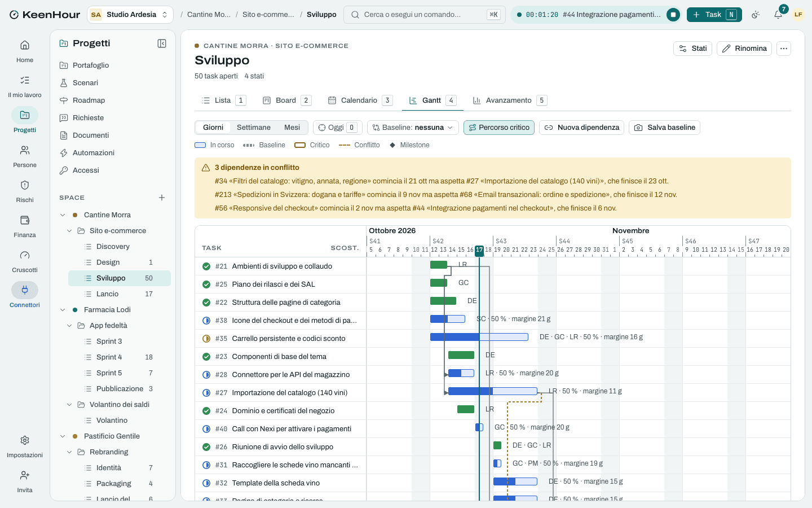This screenshot has width=812, height=508.
Task: Open the Rischi shield icon
Action: click(25, 191)
